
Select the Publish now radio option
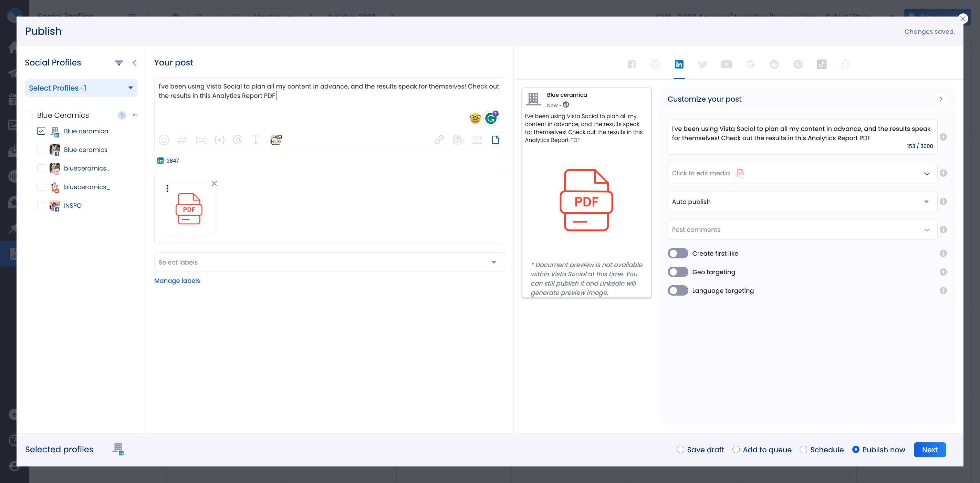coord(856,450)
